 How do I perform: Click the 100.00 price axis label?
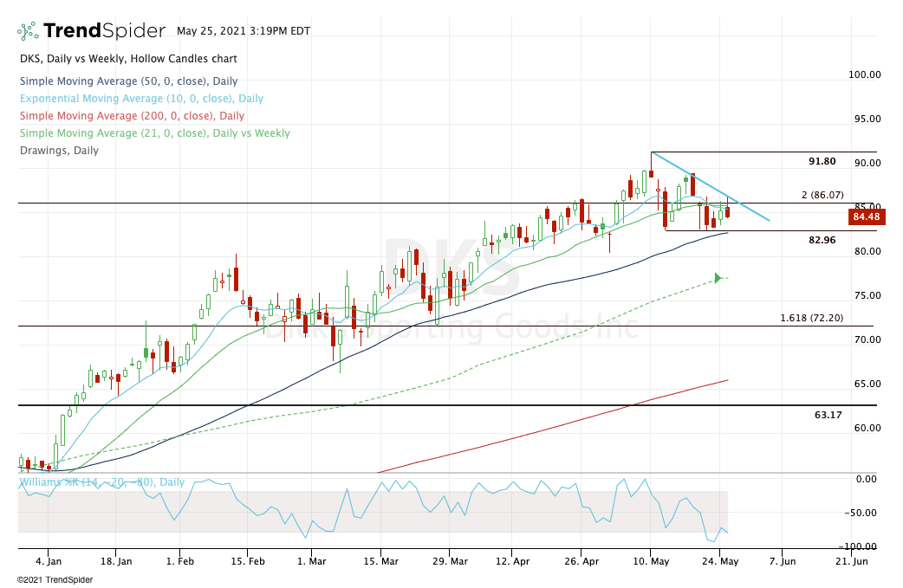(864, 74)
